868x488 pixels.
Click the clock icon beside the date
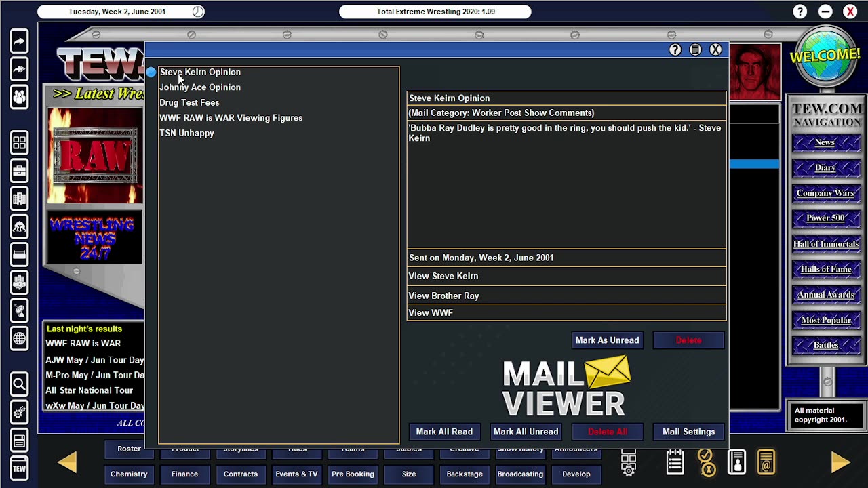tap(197, 12)
